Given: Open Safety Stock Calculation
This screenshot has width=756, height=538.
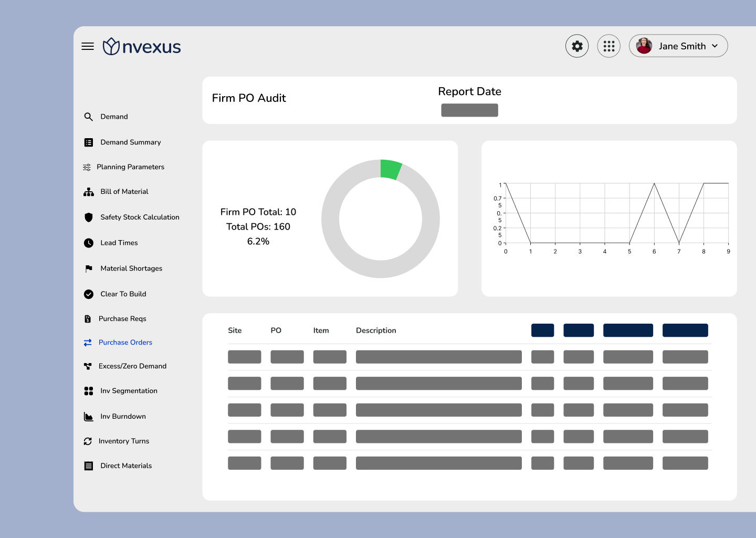Looking at the screenshot, I should (140, 217).
